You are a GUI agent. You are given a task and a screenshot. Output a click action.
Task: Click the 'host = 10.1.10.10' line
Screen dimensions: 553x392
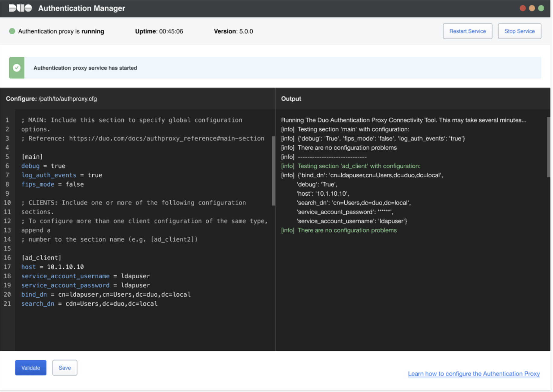pos(52,267)
